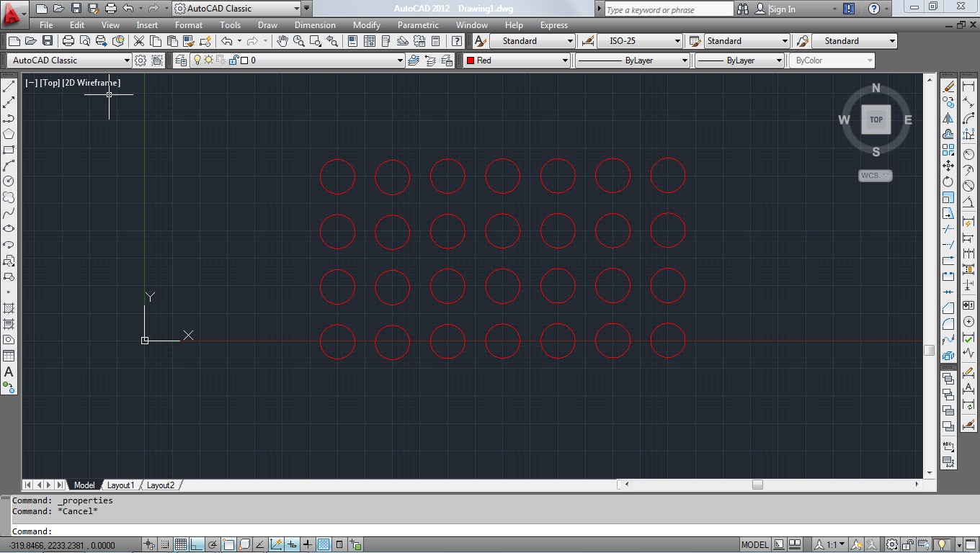Expand the WCS dropdown under ViewCube
980x553 pixels.
875,175
